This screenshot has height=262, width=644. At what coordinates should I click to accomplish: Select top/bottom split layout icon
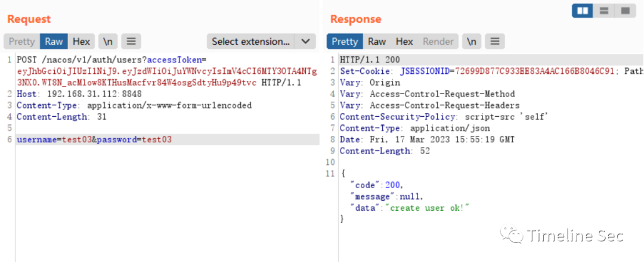coord(603,11)
